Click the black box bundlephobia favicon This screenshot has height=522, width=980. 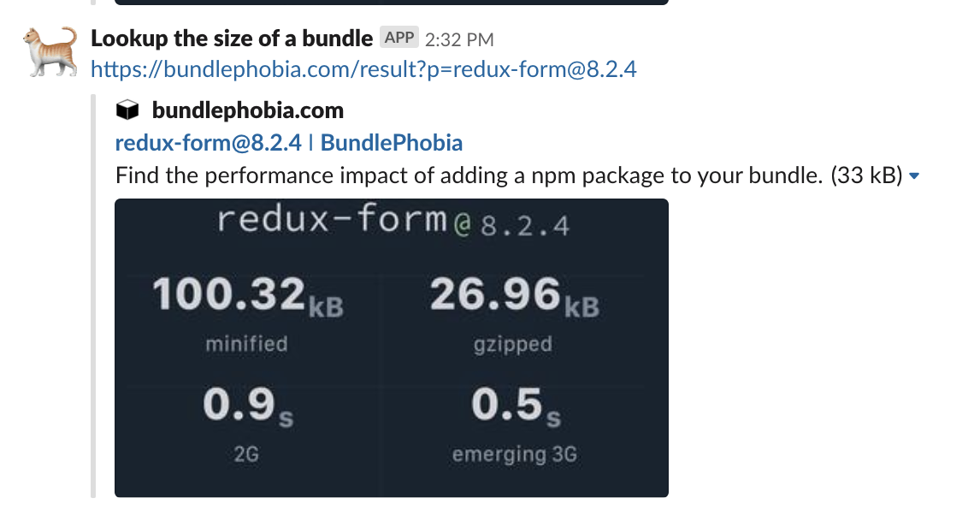[127, 110]
